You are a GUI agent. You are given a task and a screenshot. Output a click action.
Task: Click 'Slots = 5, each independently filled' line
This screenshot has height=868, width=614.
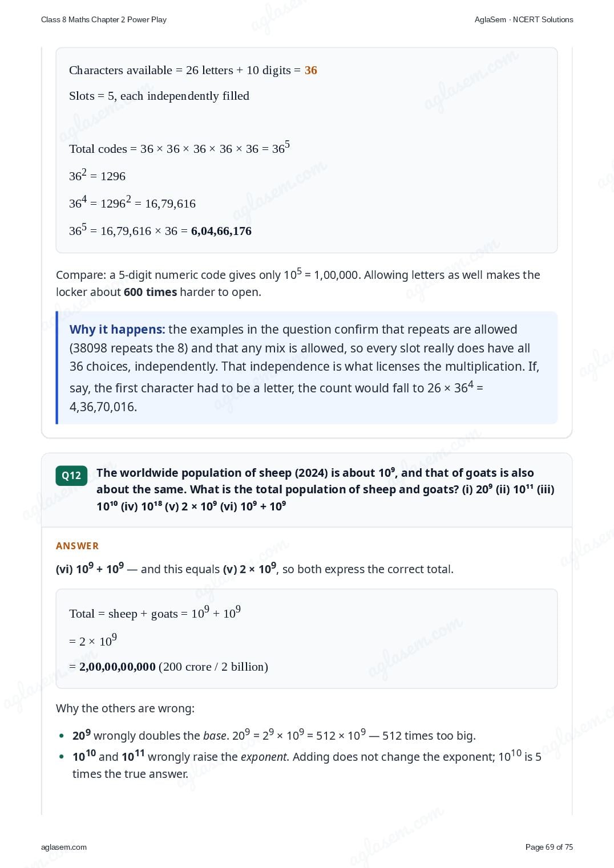[x=159, y=96]
